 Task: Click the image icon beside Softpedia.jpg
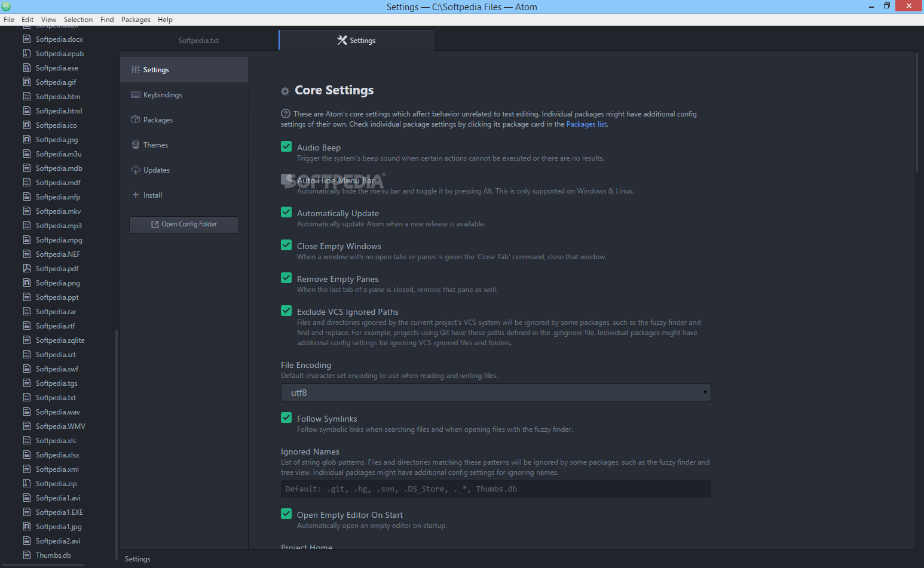coord(26,139)
